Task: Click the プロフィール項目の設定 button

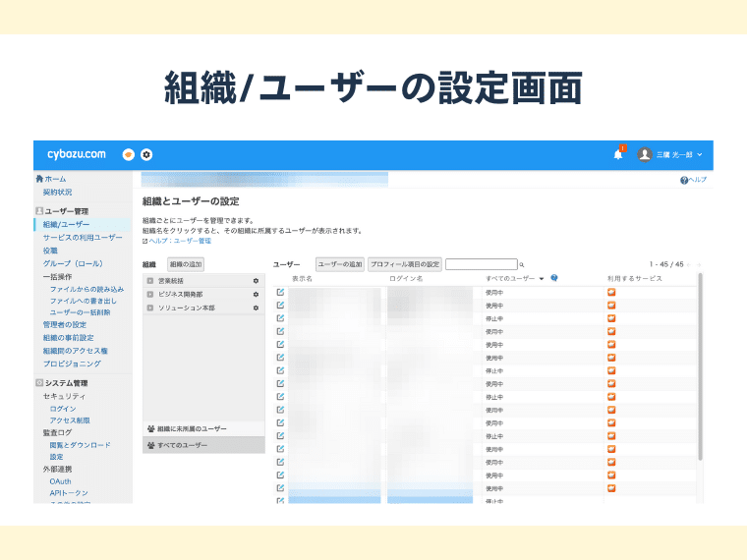Action: (x=405, y=264)
